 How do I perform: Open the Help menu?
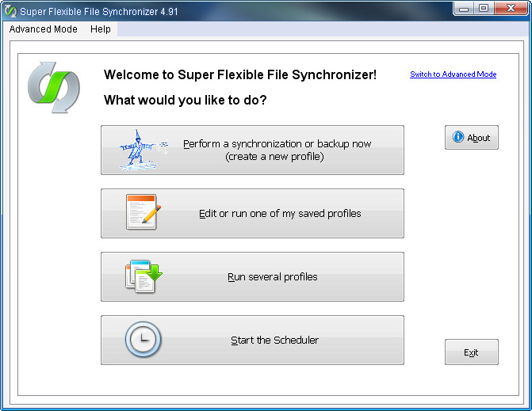(101, 29)
